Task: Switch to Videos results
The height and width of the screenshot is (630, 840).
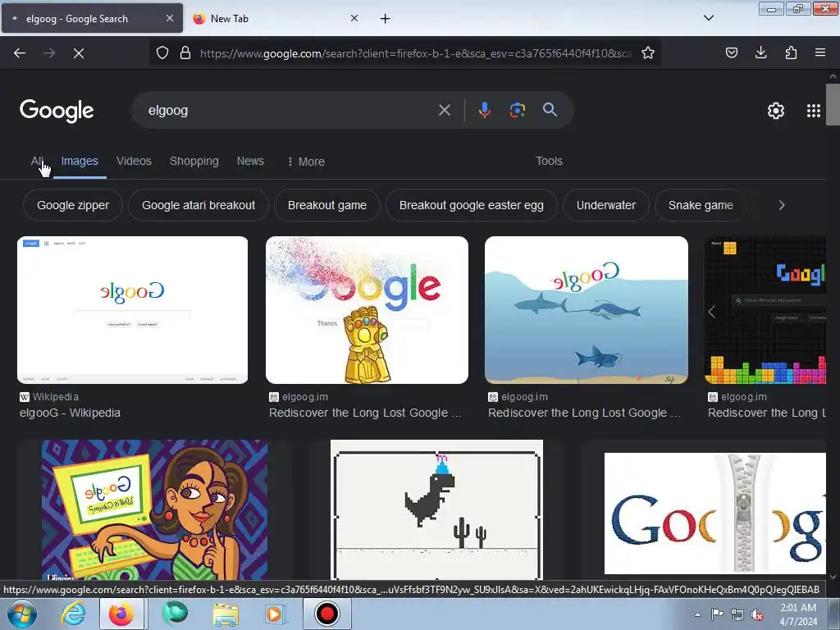Action: click(134, 162)
